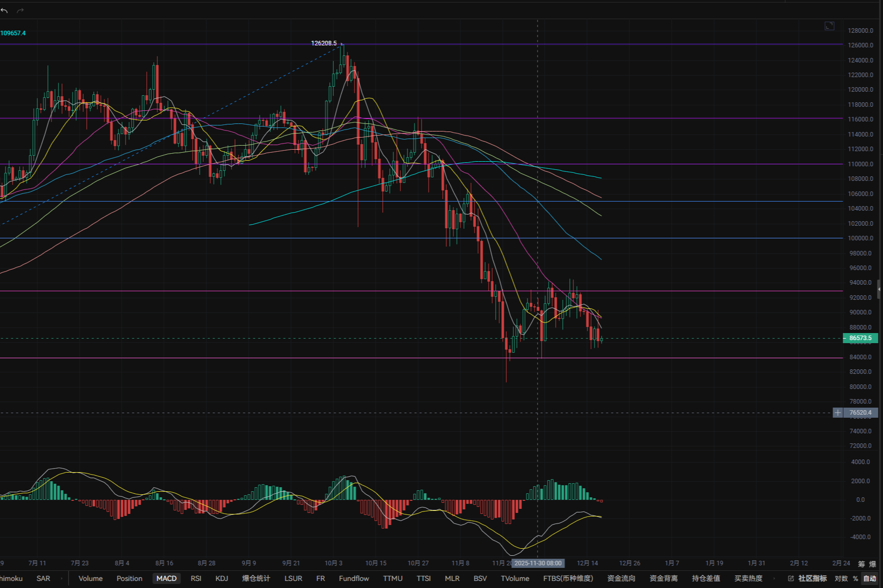Select the KDJ indicator tab

(222, 578)
